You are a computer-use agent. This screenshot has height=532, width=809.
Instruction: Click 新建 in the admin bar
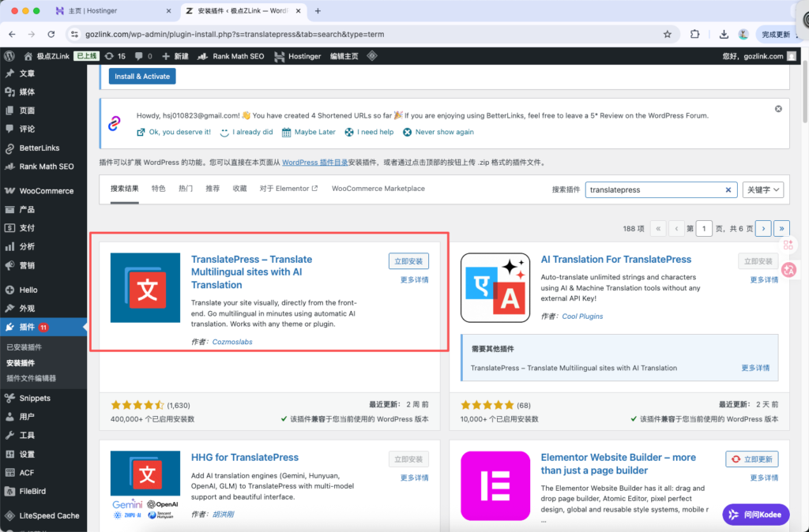click(x=175, y=56)
